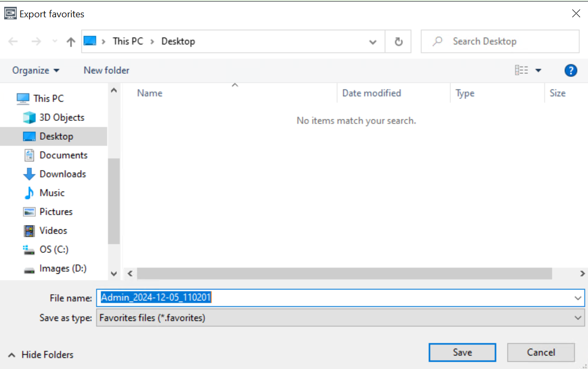Click New folder in the toolbar
588x369 pixels.
click(x=106, y=70)
